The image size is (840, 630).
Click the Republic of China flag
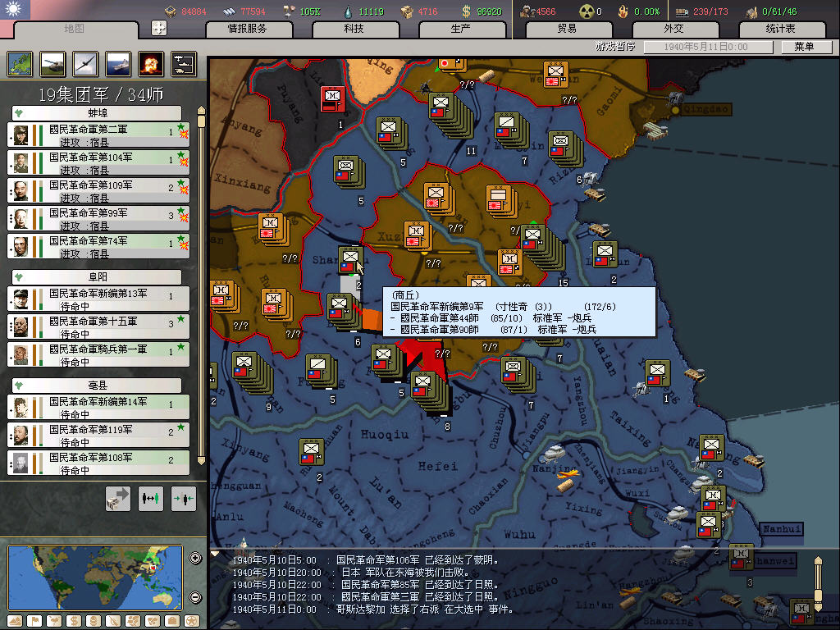pos(15,9)
